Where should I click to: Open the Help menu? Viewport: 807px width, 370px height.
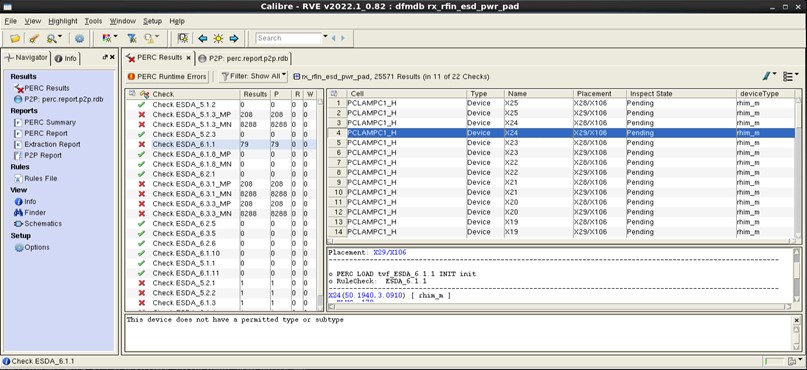click(177, 21)
